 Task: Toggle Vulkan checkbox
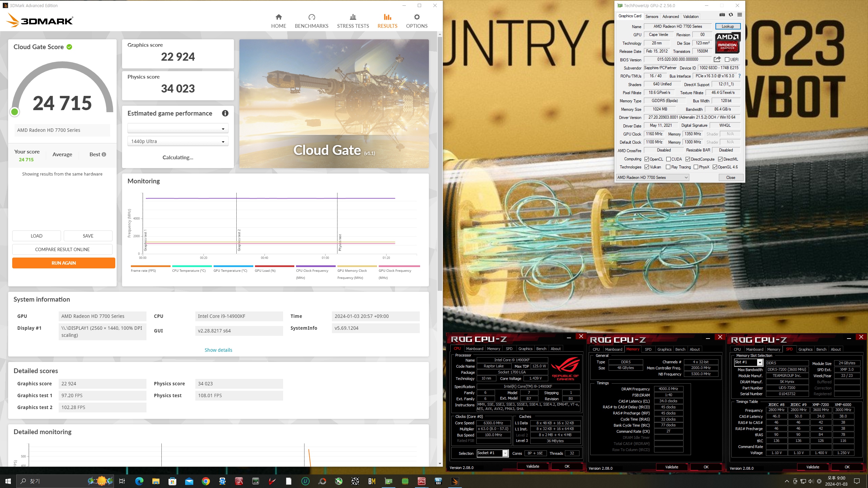point(647,167)
